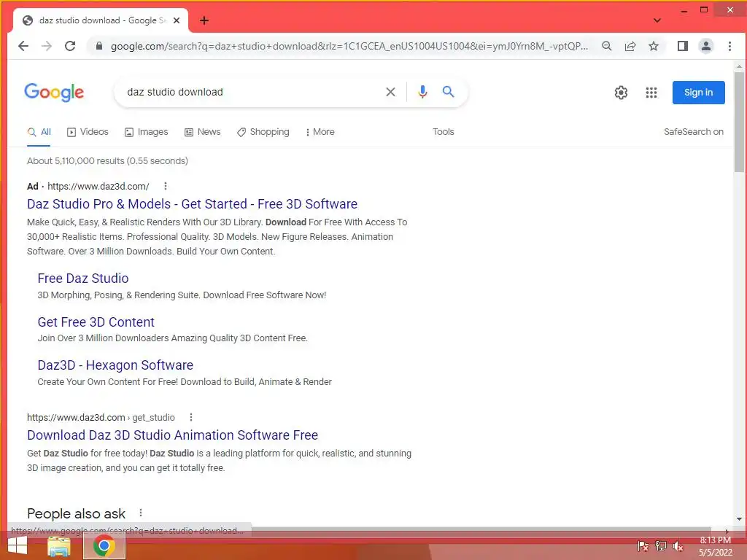
Task: Click SafeSearch on setting
Action: [x=693, y=132]
